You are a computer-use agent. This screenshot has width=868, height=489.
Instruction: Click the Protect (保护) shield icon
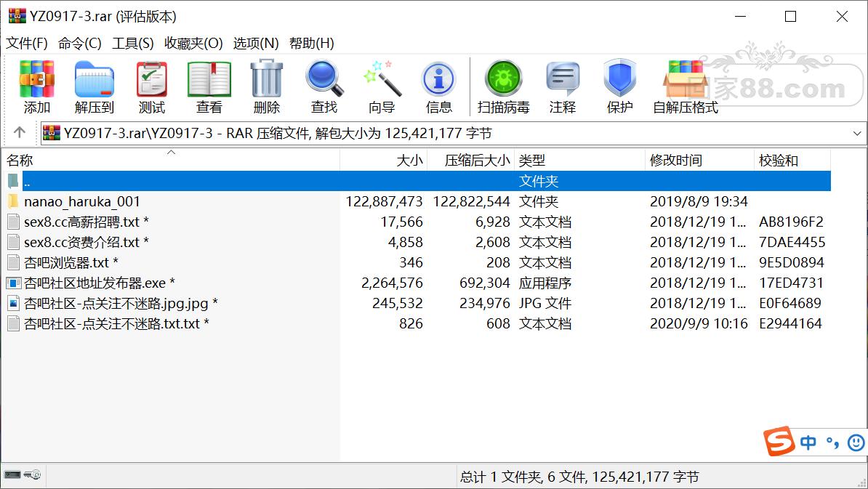click(619, 78)
